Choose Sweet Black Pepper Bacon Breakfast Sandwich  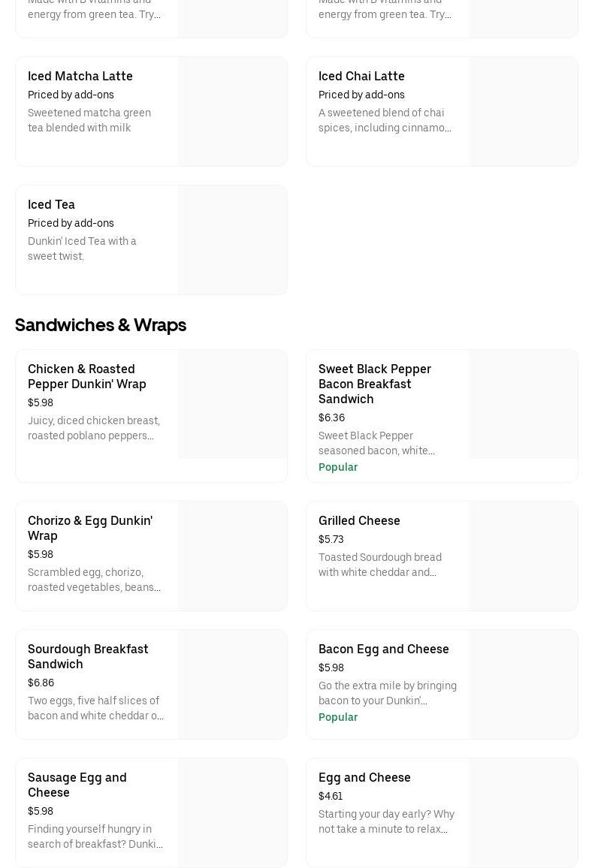point(375,384)
